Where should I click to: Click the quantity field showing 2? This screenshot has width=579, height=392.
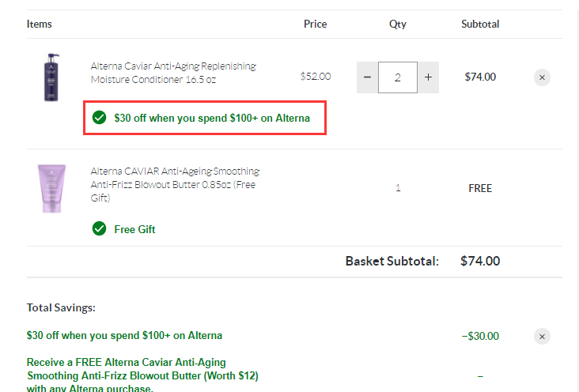point(398,77)
